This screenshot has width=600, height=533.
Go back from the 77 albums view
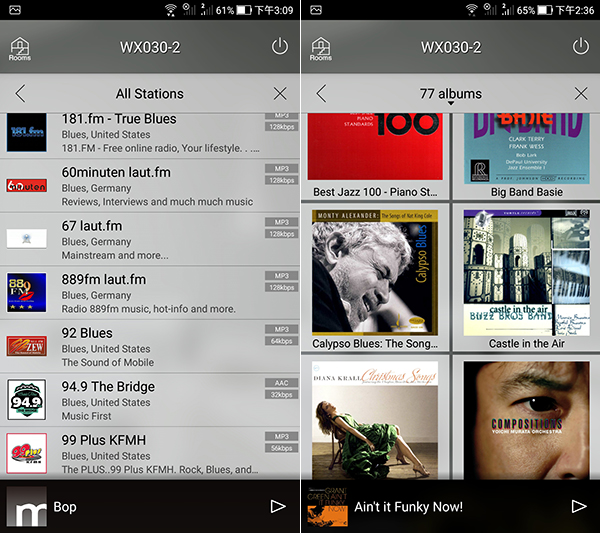[321, 93]
